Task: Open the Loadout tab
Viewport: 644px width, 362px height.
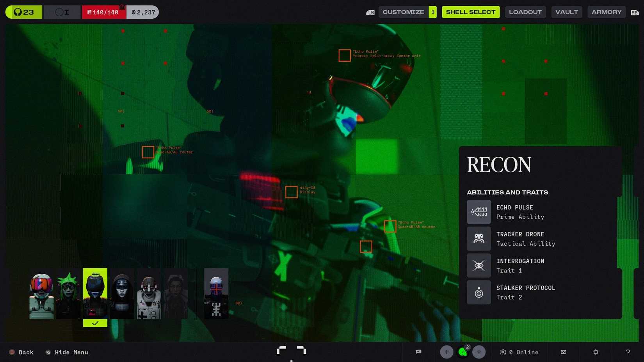Action: pos(525,12)
